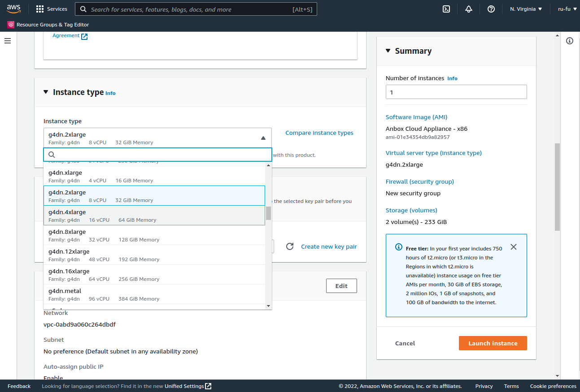Close the instance type dropdown arrow
Image resolution: width=580 pixels, height=392 pixels.
[x=263, y=138]
